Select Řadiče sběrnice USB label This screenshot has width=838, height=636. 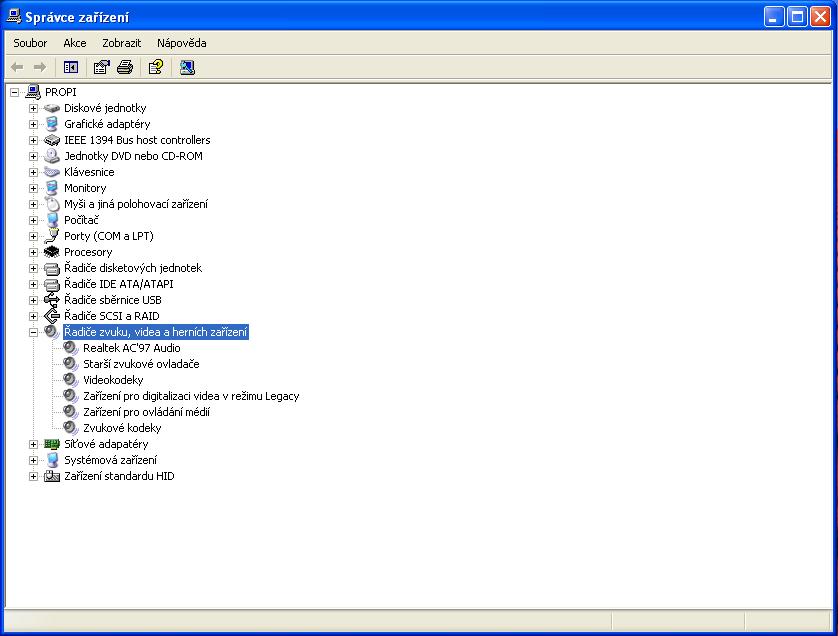tap(113, 300)
